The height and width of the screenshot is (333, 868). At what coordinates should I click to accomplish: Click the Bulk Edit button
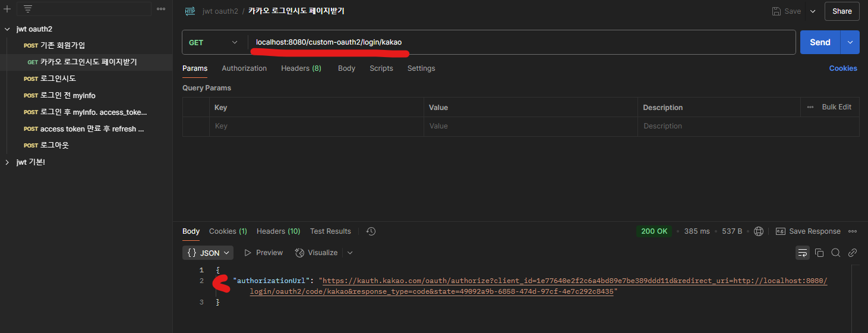(837, 107)
